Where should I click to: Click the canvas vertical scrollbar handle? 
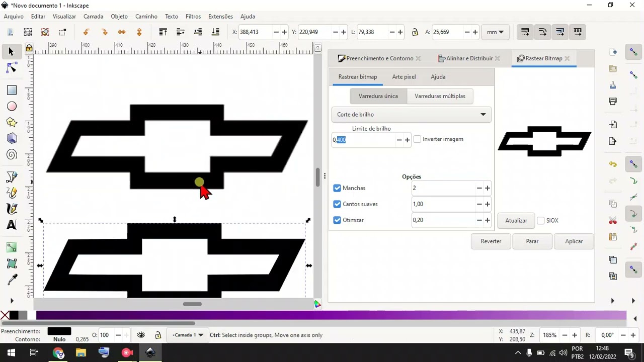(317, 177)
